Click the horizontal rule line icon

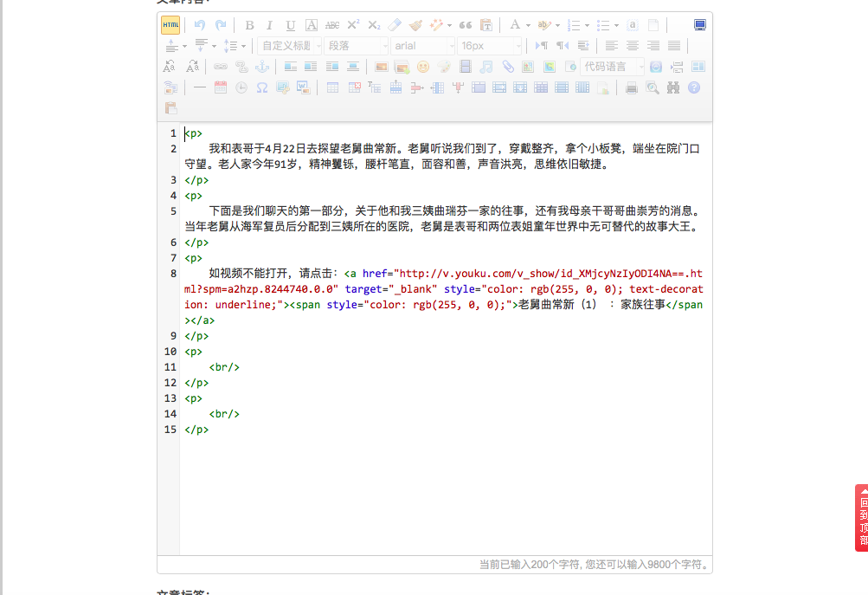point(200,87)
